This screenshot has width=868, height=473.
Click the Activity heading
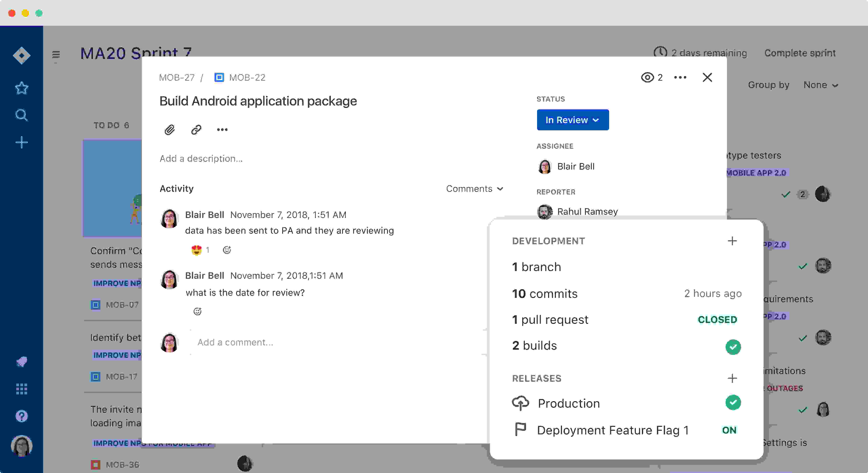coord(176,189)
